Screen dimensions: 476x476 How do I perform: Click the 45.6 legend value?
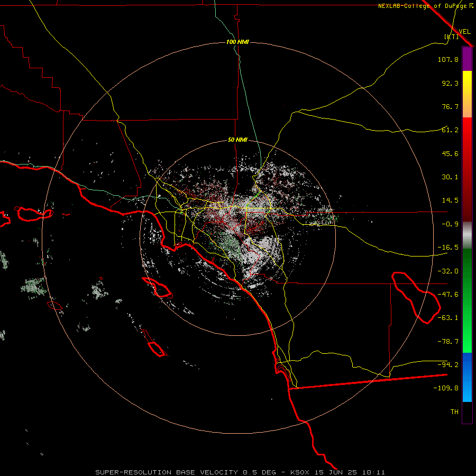[450, 153]
